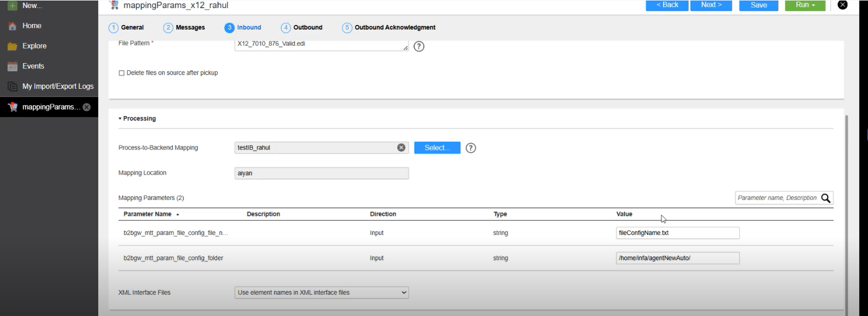
Task: Click the parameter search magnifier icon
Action: (x=825, y=198)
